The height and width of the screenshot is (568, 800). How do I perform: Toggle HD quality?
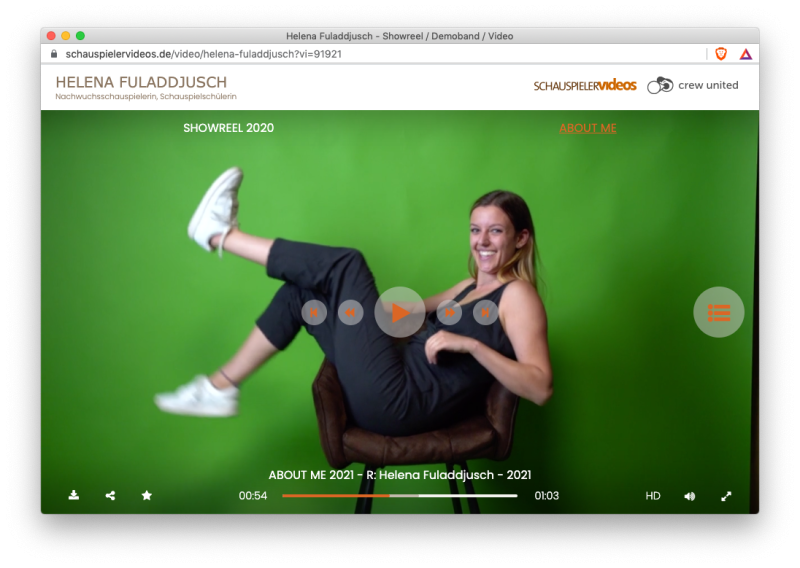653,496
